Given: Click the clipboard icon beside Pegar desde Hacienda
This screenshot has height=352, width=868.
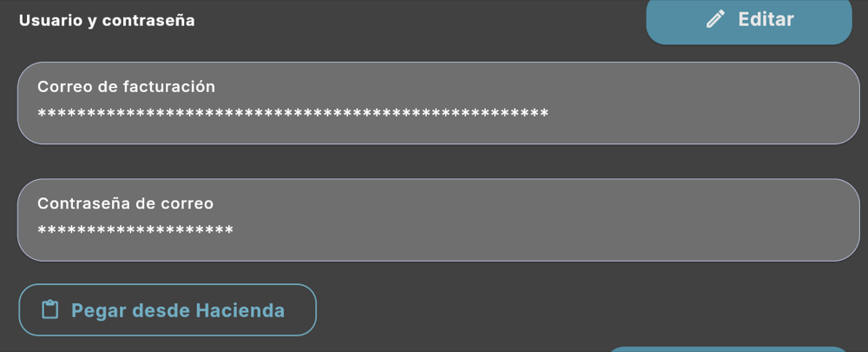Looking at the screenshot, I should click(x=50, y=310).
